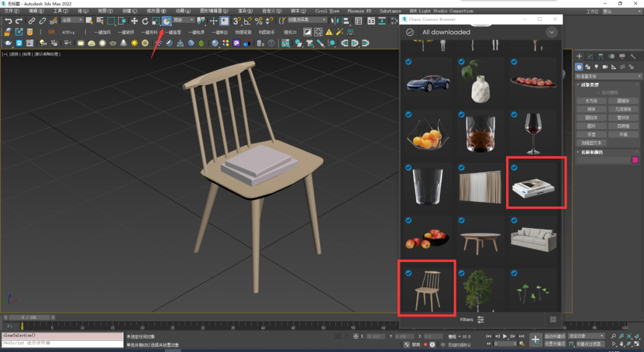Open the Modify panel tab

[589, 56]
